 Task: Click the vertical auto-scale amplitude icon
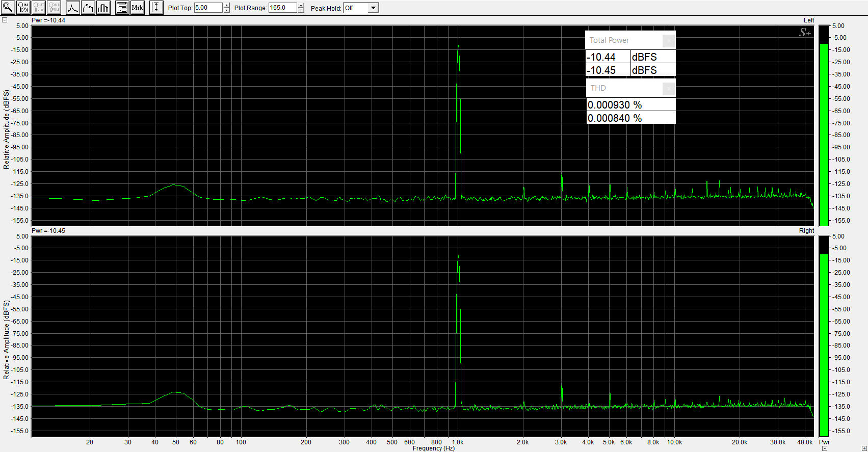pyautogui.click(x=156, y=8)
